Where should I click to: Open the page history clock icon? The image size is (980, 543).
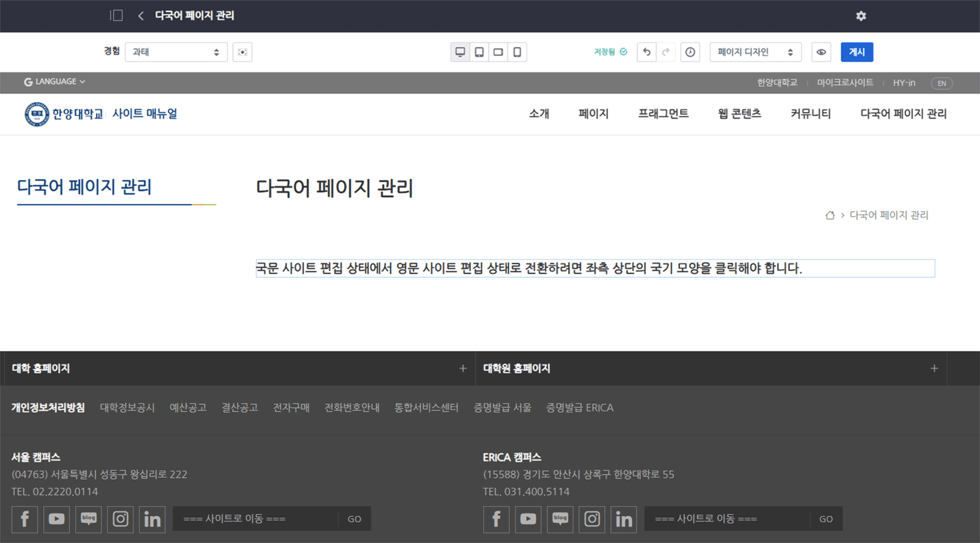[690, 52]
